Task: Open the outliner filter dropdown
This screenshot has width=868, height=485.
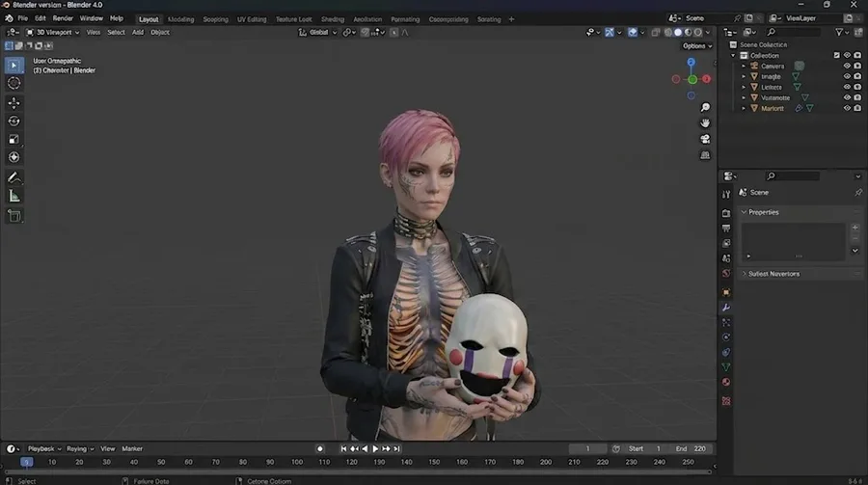Action: click(843, 32)
